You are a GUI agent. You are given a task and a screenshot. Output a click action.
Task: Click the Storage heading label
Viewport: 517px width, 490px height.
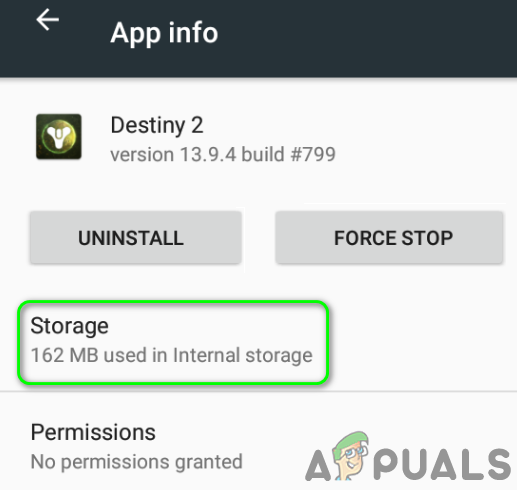coord(69,326)
